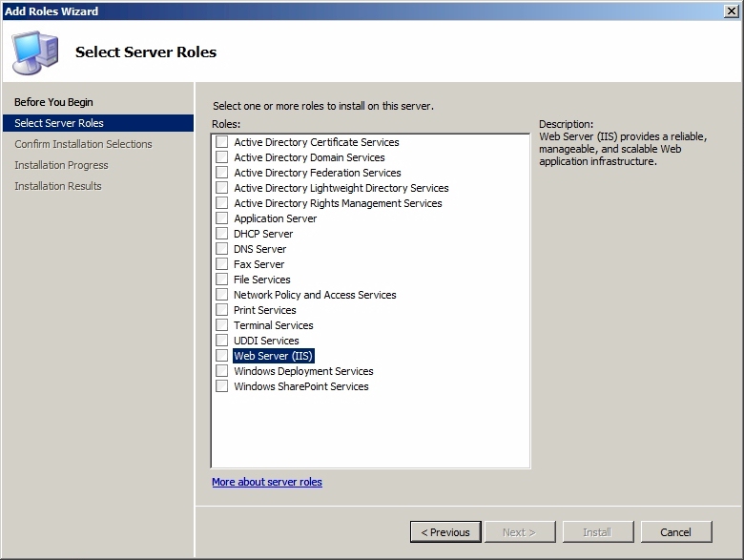Click the Cancel button
The image size is (744, 560).
click(x=676, y=532)
